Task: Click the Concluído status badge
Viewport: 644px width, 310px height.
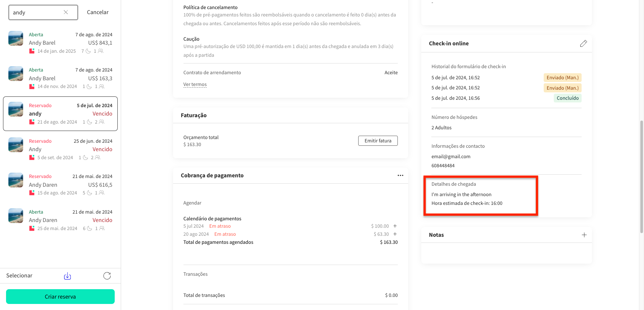Action: tap(568, 98)
